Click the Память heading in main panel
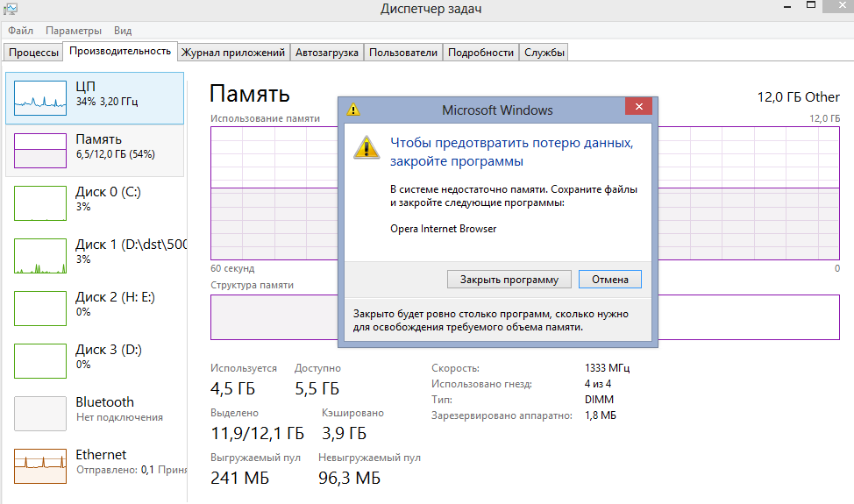The width and height of the screenshot is (854, 504). tap(249, 94)
